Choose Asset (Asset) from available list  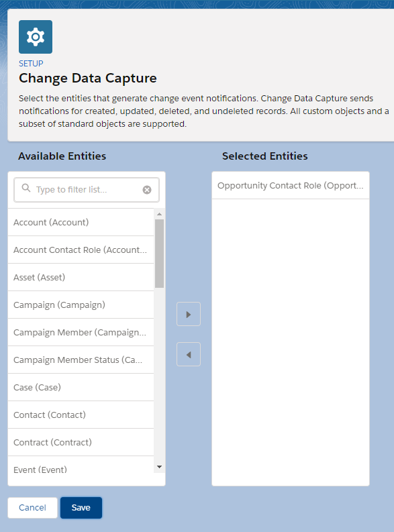click(x=81, y=277)
